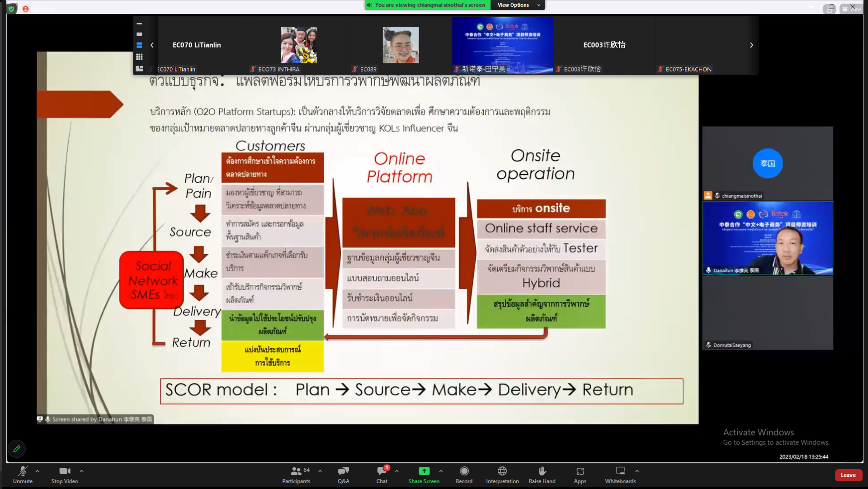Expand video options caret next to Stop Video
This screenshot has height=489, width=868.
[81, 471]
